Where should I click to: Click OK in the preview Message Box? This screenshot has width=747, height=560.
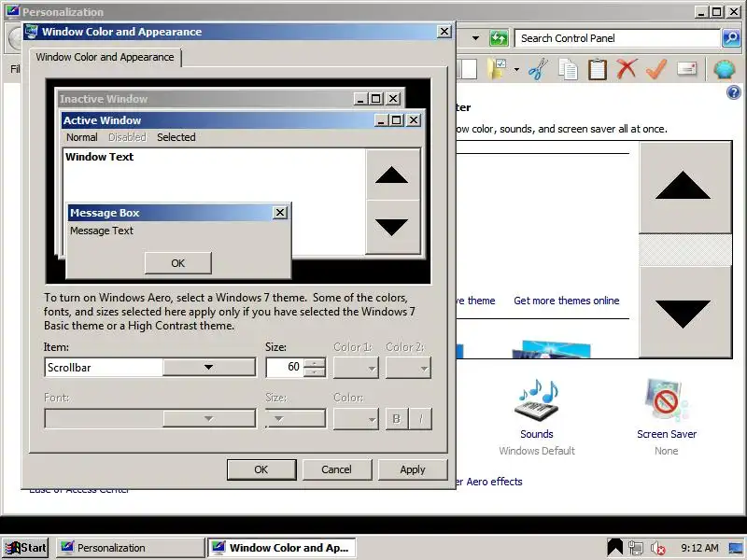tap(177, 263)
